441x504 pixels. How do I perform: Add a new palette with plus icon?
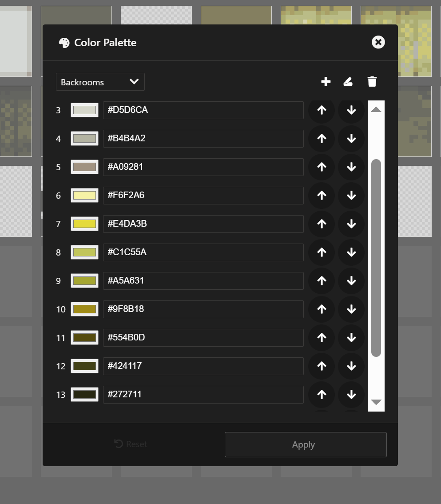pos(326,82)
